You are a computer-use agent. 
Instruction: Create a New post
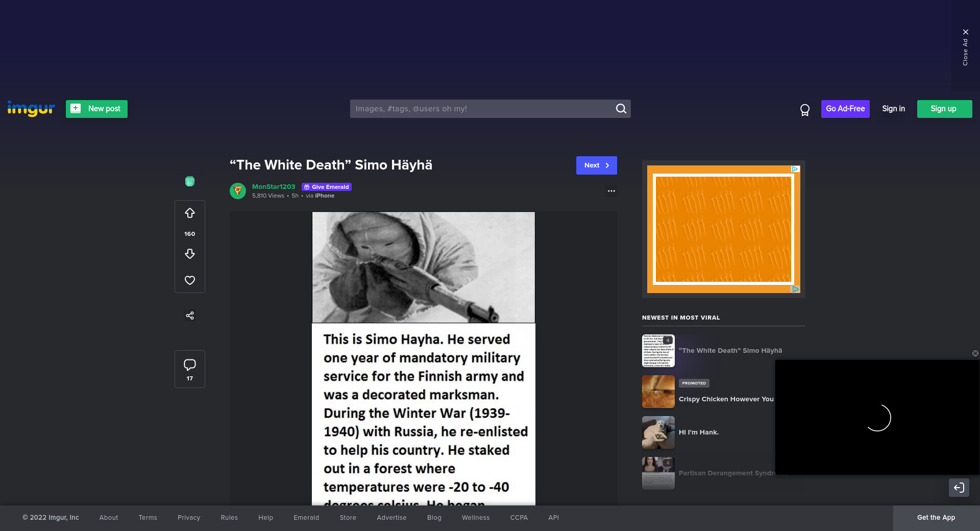pos(96,109)
